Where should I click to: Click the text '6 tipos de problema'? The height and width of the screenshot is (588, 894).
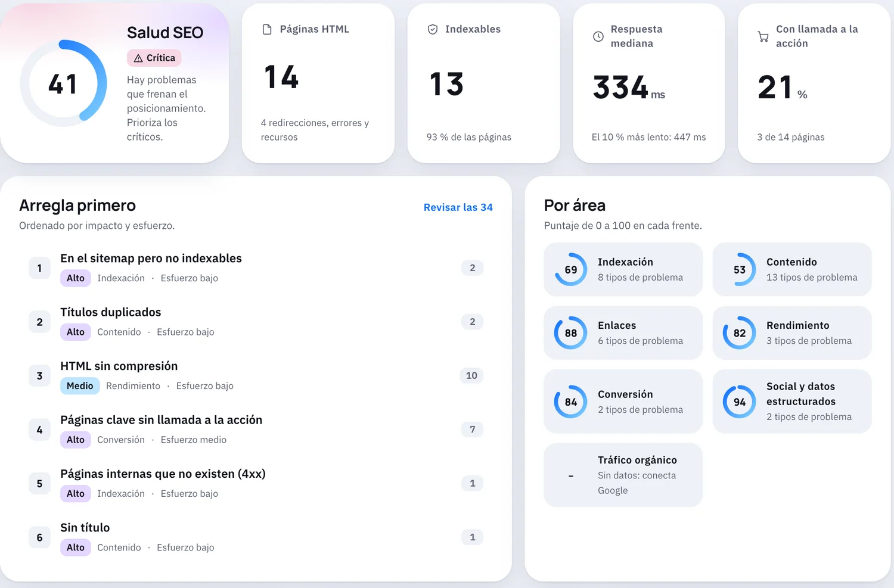pos(641,341)
